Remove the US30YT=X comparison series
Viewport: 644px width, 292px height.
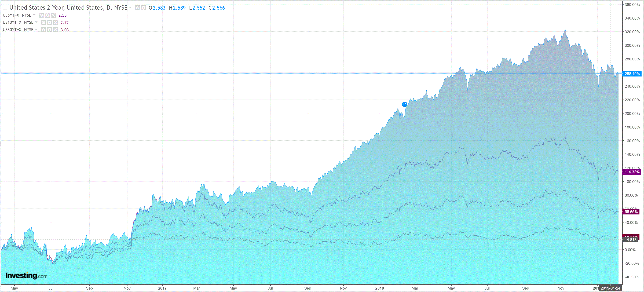(x=56, y=30)
